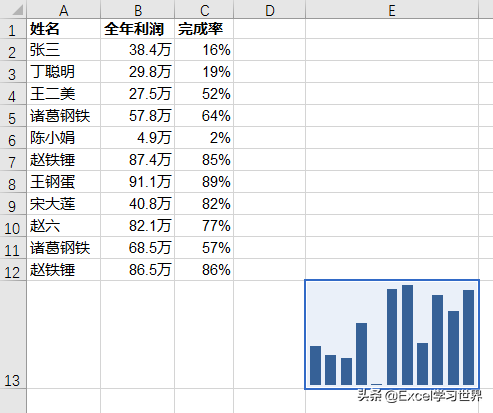This screenshot has height=413, width=493.
Task: Select column E header
Action: coord(392,9)
